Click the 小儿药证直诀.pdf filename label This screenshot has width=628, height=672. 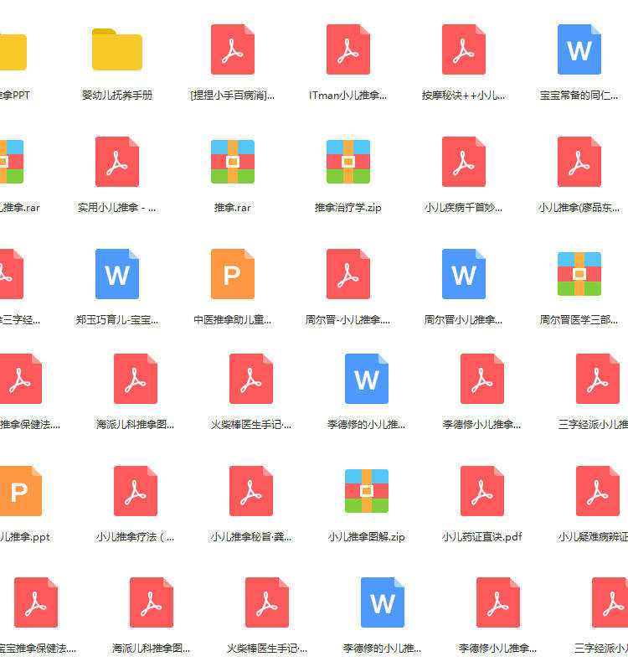482,536
